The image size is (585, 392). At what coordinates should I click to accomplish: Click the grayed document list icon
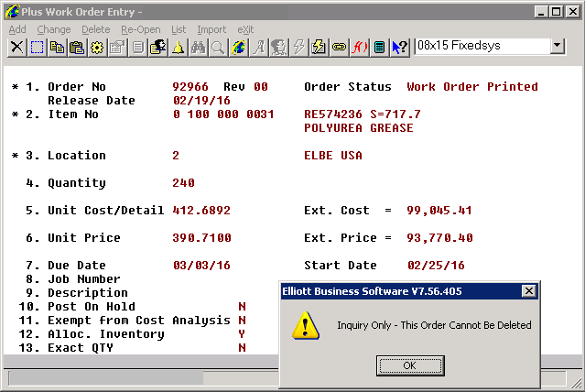click(137, 48)
